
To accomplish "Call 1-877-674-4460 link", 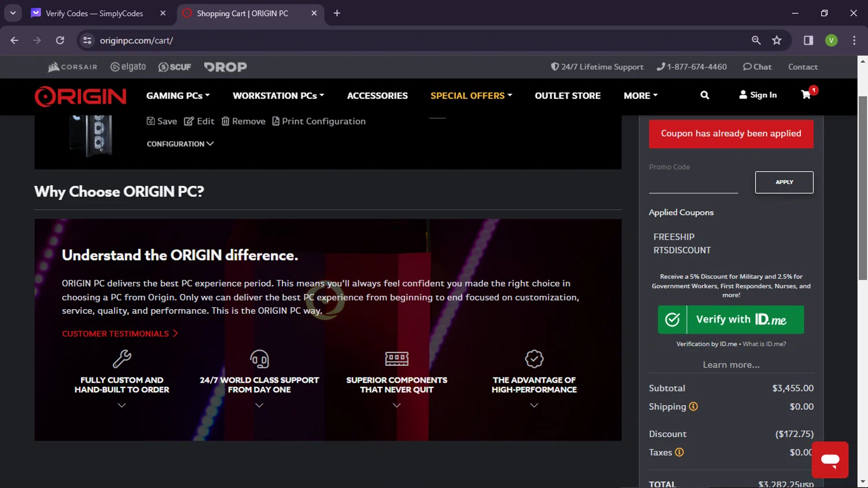I will [692, 67].
